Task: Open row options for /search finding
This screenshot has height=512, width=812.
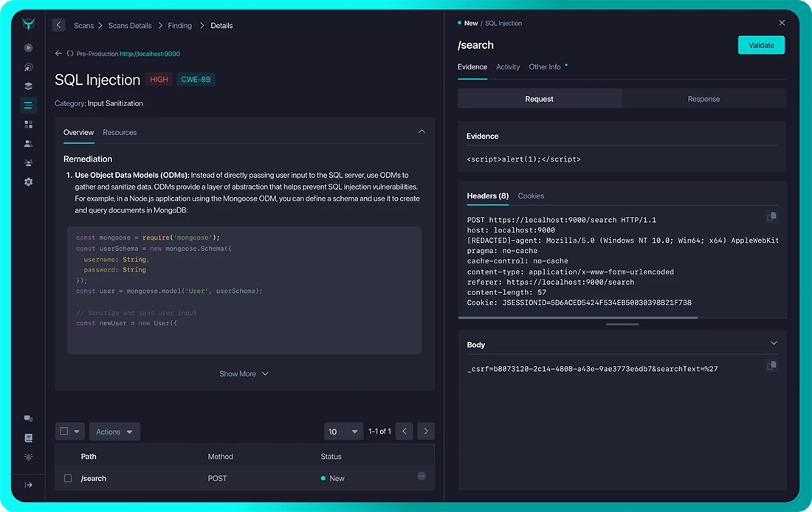Action: coord(422,476)
